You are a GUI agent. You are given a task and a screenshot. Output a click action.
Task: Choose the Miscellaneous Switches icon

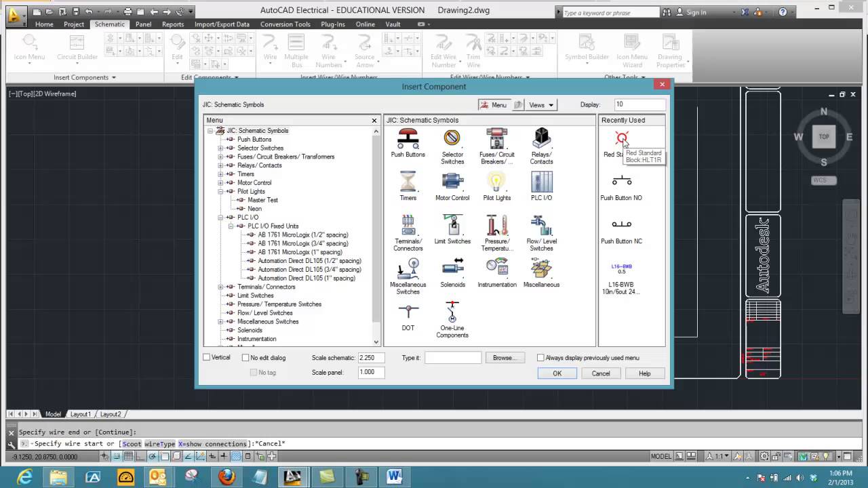[x=408, y=268]
